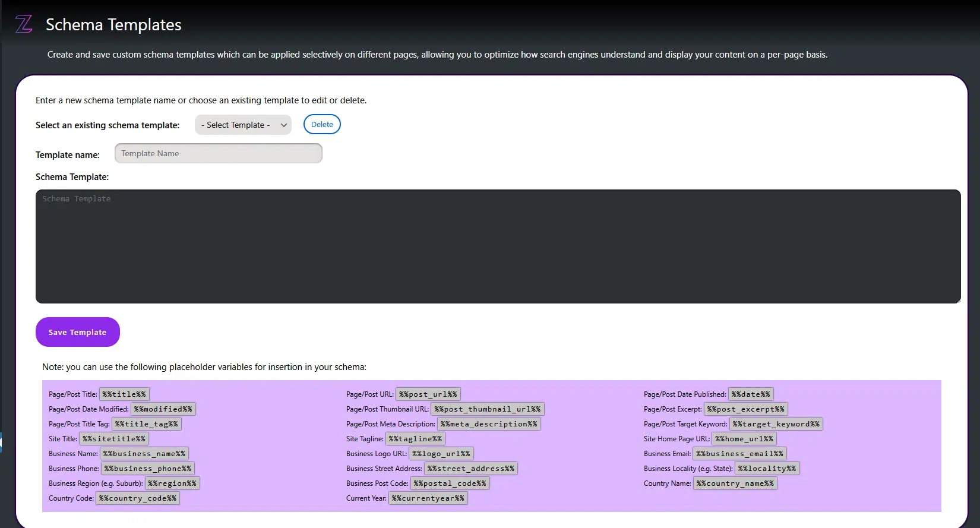Viewport: 980px width, 528px height.
Task: Click the 'Page/Post Meta Description:' label
Action: (391, 424)
